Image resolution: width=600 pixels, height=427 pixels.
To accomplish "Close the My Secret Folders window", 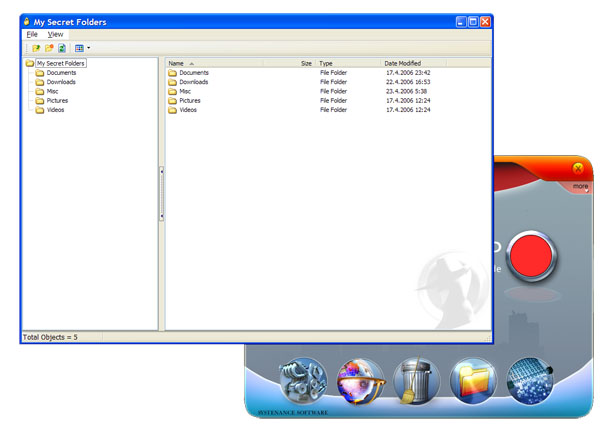I will click(485, 22).
